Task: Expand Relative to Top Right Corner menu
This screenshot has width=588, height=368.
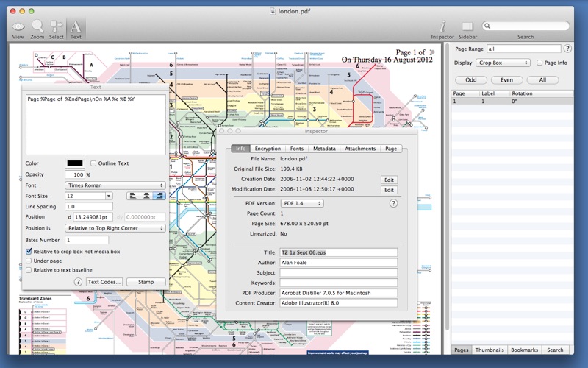Action: [115, 228]
